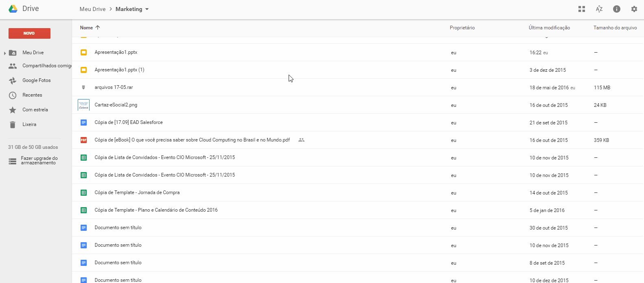The width and height of the screenshot is (644, 283).
Task: Open the Marketing folder dropdown arrow
Action: 147,9
